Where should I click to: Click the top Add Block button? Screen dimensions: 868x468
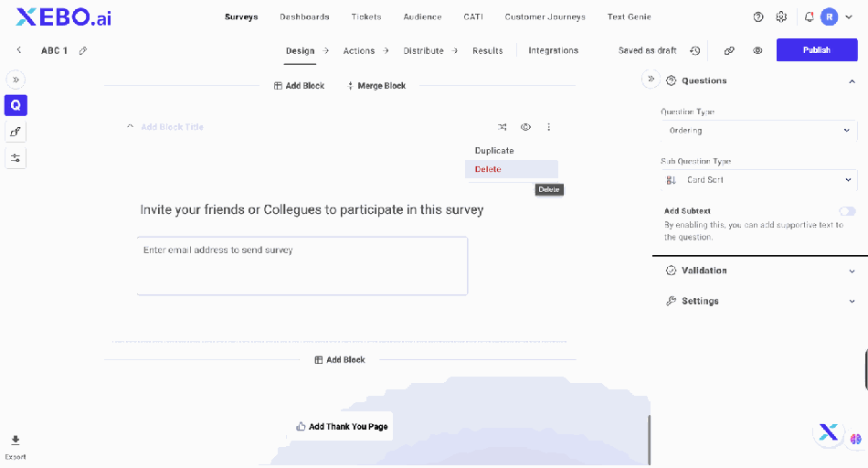point(300,85)
